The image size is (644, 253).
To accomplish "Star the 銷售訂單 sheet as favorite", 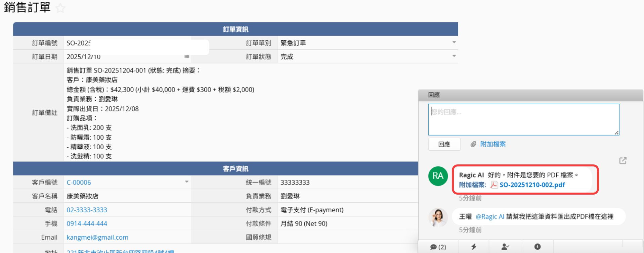I will tap(60, 8).
